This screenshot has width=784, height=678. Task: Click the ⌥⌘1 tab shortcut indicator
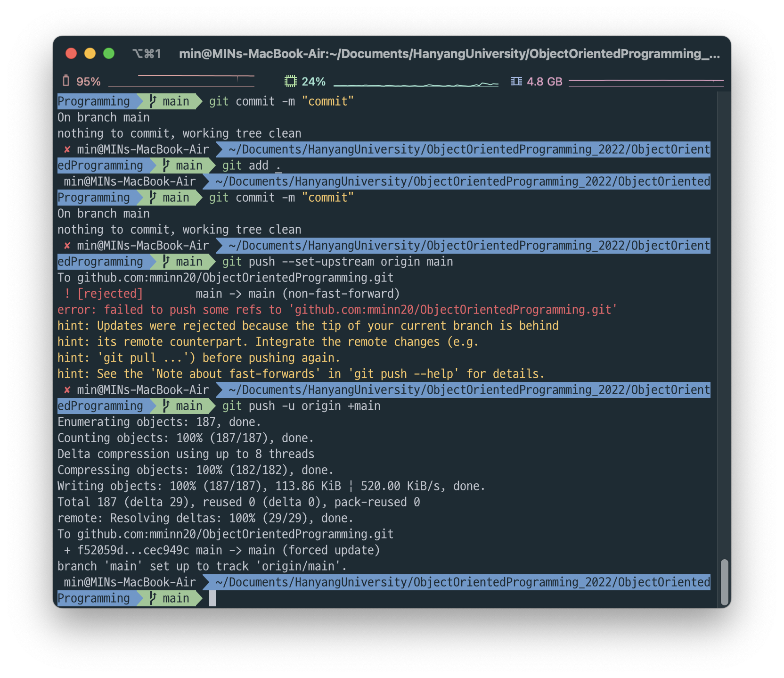tap(146, 53)
